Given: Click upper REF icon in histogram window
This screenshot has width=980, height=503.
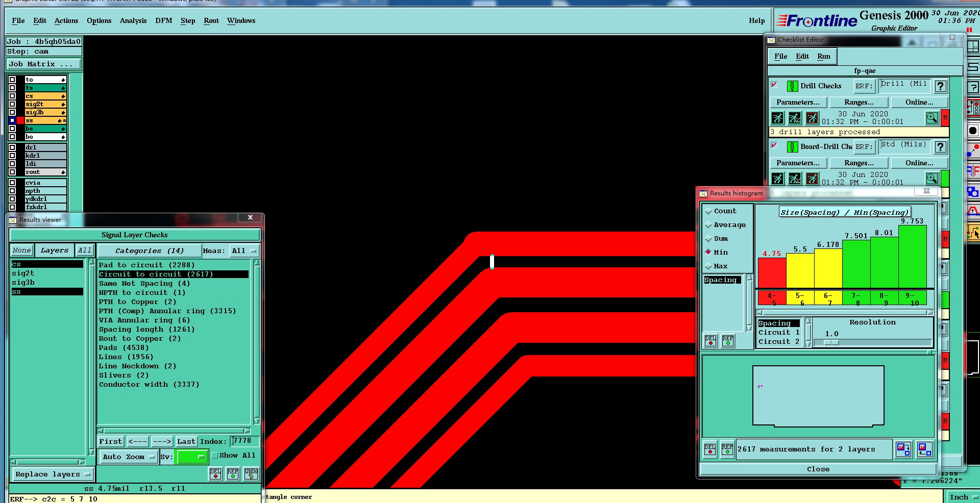Looking at the screenshot, I should point(728,341).
